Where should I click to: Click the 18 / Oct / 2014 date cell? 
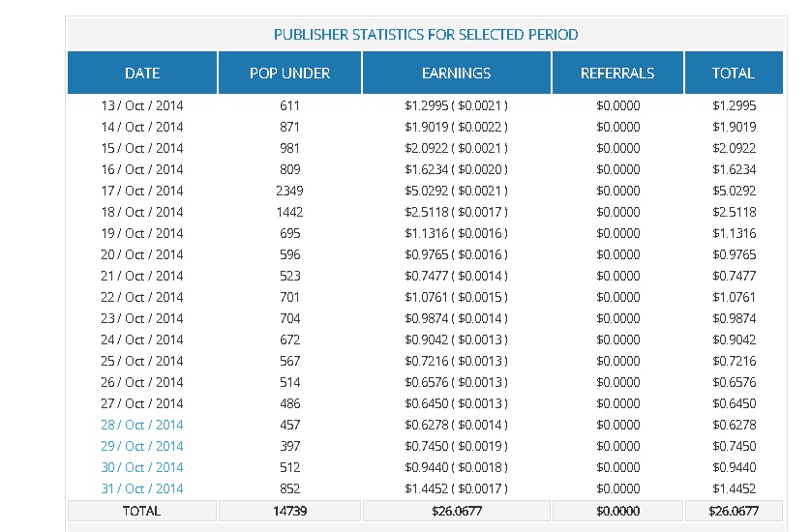coord(141,212)
